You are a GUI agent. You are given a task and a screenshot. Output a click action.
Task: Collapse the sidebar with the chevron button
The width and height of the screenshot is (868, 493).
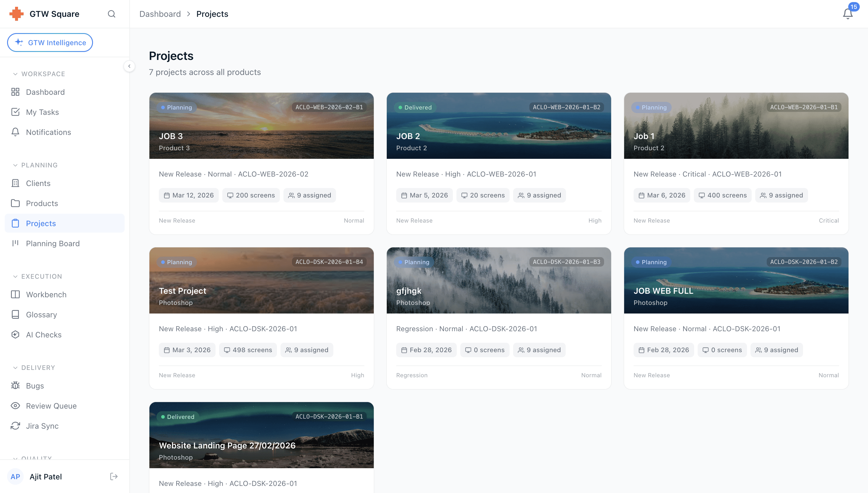(129, 66)
